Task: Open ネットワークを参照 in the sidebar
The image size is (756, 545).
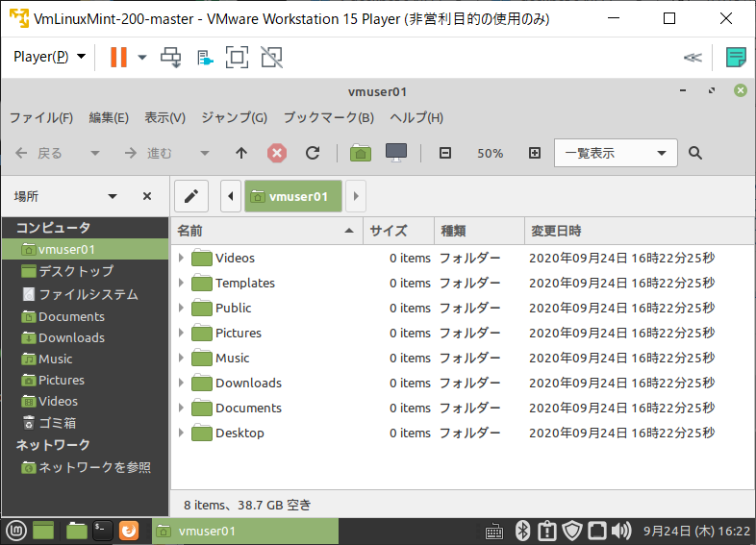Action: point(86,467)
